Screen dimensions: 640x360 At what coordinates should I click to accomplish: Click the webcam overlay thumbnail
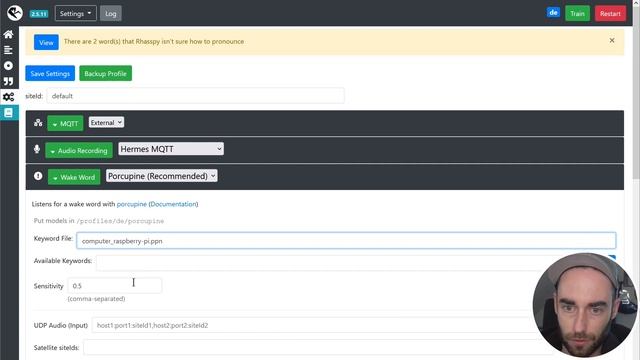(585, 305)
